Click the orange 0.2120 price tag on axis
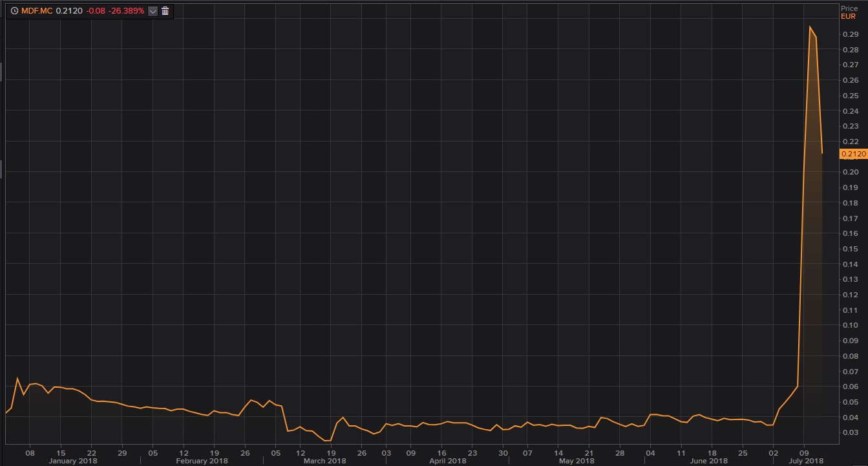 click(853, 154)
